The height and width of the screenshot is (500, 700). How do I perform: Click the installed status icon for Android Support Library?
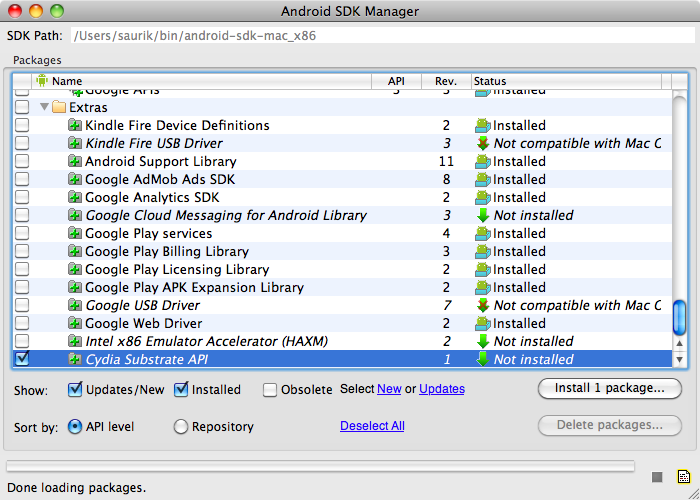coord(483,161)
